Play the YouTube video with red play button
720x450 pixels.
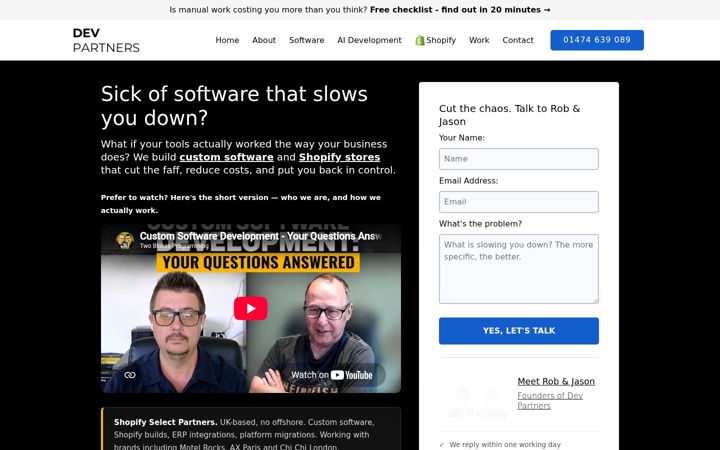[x=251, y=308]
